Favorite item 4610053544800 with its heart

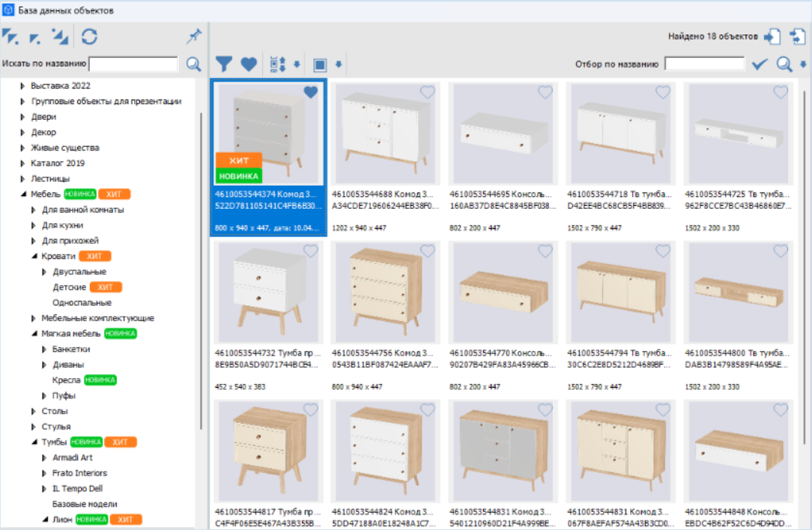click(x=781, y=251)
